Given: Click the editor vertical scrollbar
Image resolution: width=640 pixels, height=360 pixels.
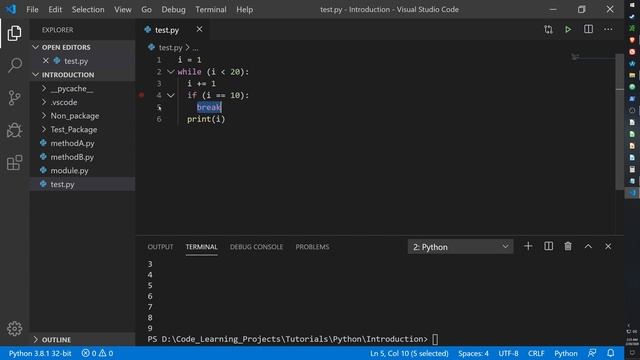Looking at the screenshot, I should (x=620, y=122).
